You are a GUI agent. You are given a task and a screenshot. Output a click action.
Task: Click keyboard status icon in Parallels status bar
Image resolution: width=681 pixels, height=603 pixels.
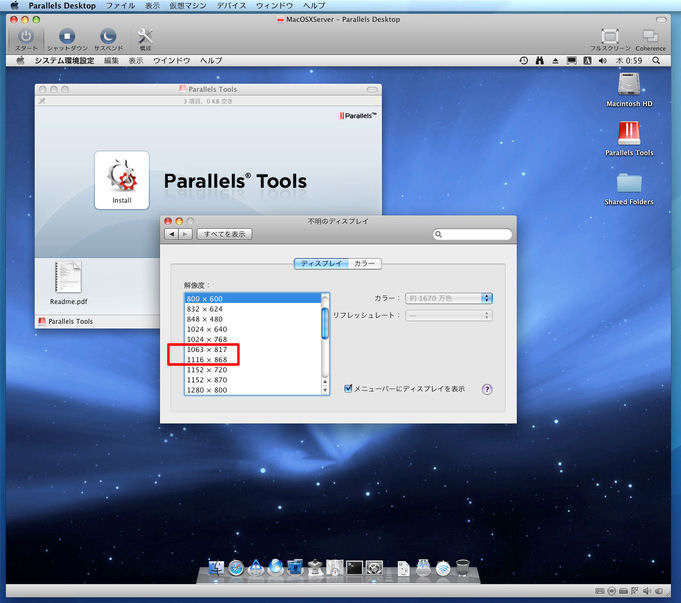599,591
